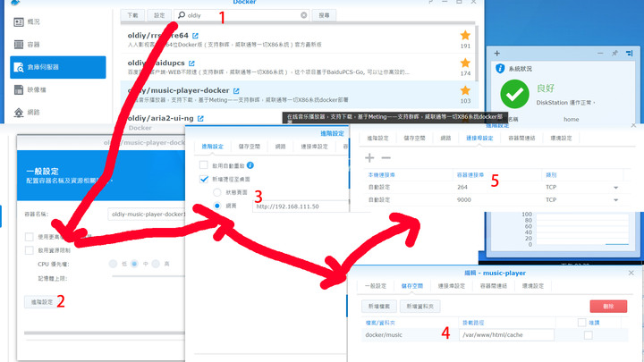Tick the read-only checkbox in the docker/music row
The width and height of the screenshot is (644, 362).
589,335
